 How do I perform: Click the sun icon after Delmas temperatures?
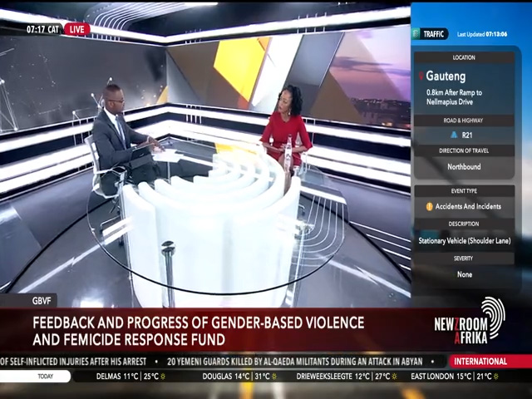pyautogui.click(x=163, y=377)
